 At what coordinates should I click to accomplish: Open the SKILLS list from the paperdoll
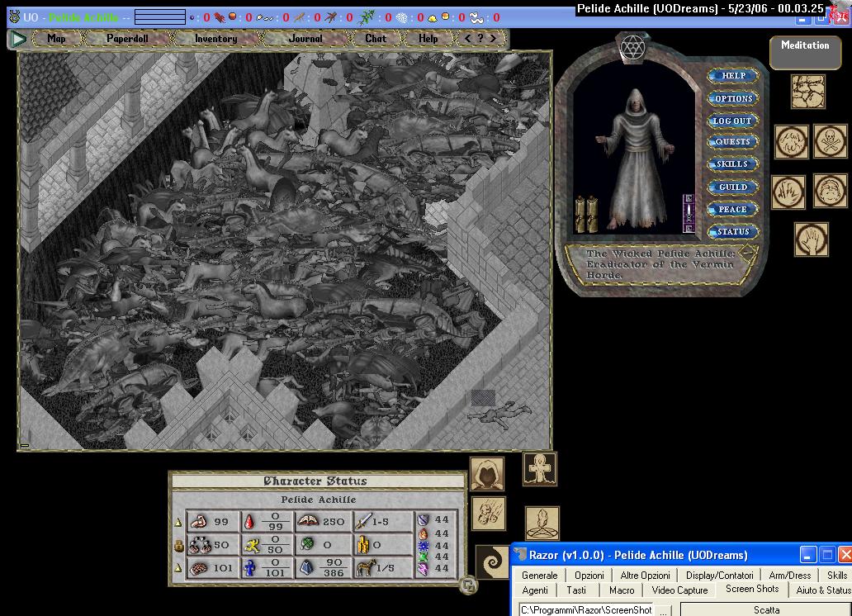[x=732, y=164]
